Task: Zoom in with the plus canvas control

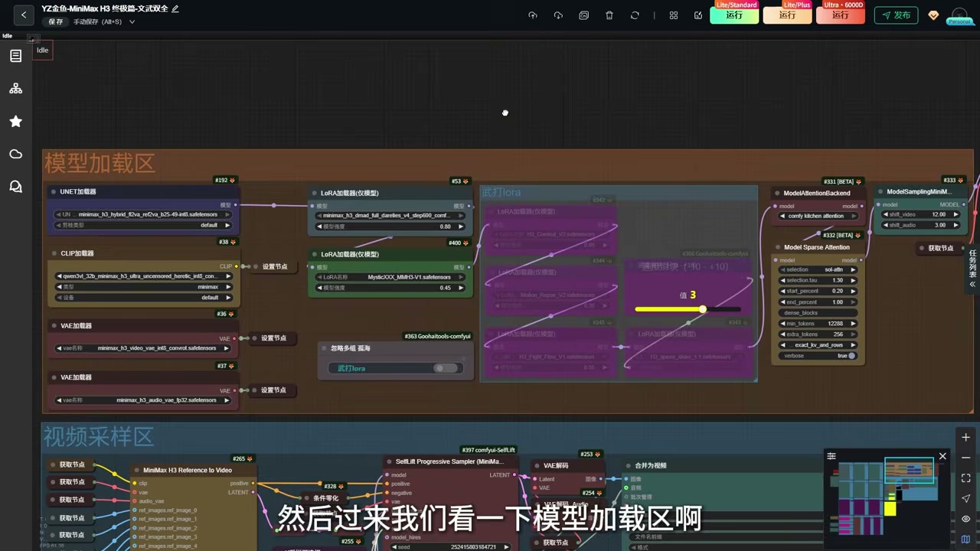Action: pyautogui.click(x=966, y=437)
